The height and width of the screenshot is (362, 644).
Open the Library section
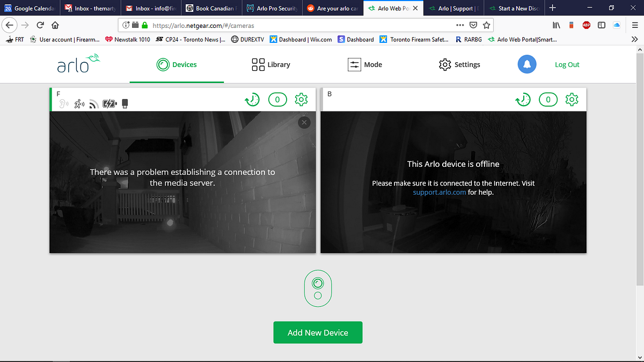pos(270,64)
